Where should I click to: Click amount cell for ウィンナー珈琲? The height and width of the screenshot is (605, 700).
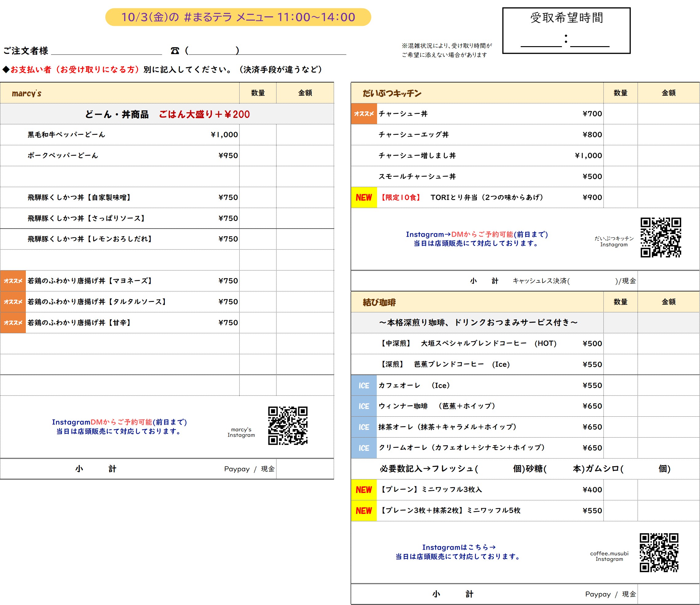tap(668, 406)
